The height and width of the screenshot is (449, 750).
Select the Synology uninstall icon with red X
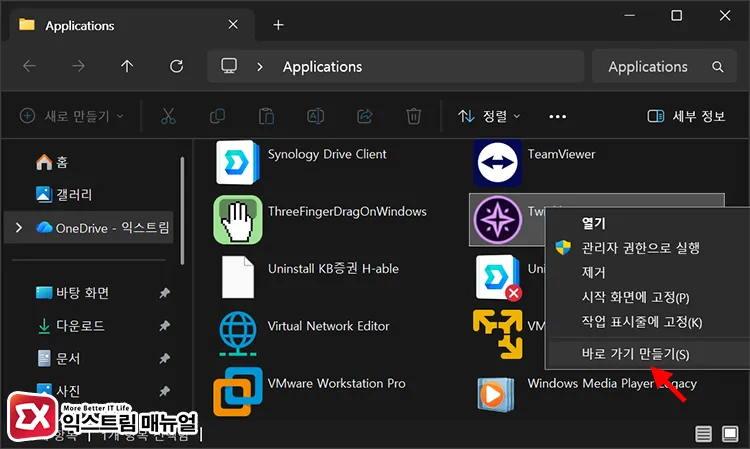pos(498,277)
